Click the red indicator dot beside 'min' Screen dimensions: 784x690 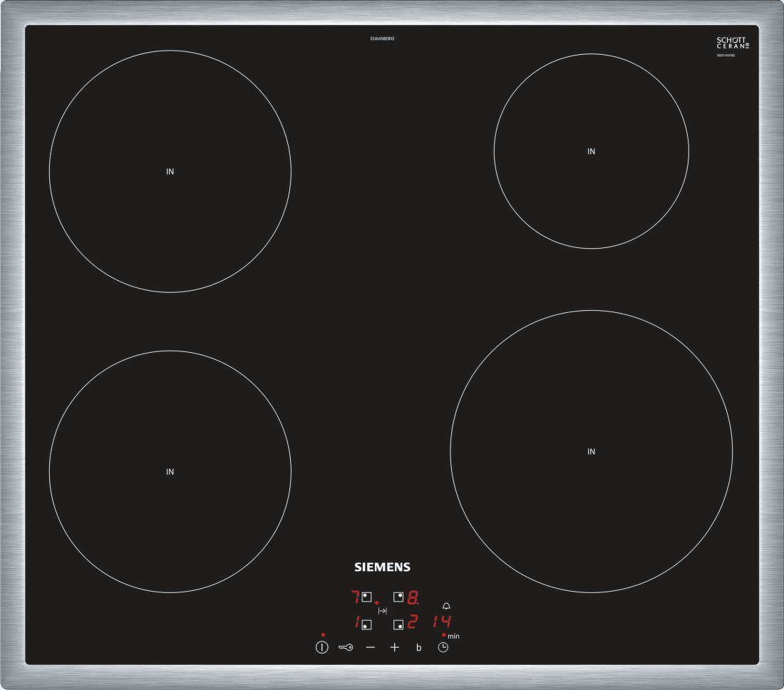(443, 634)
